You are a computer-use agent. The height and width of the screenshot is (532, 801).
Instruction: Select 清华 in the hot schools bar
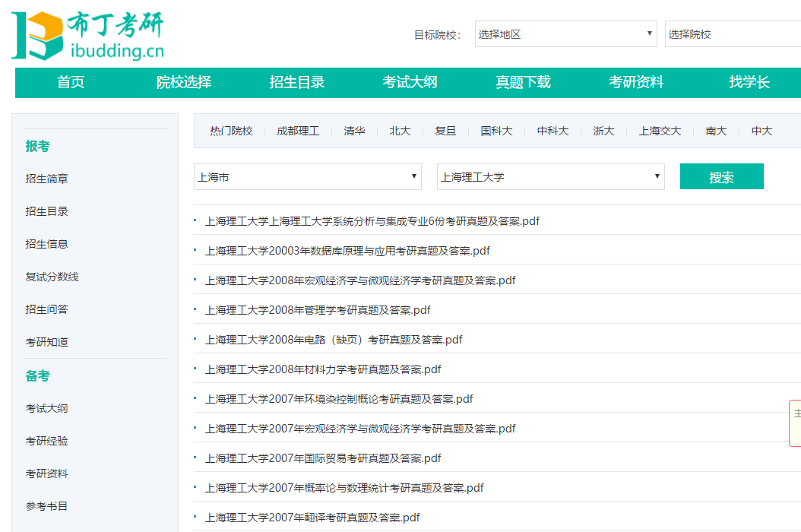point(355,131)
